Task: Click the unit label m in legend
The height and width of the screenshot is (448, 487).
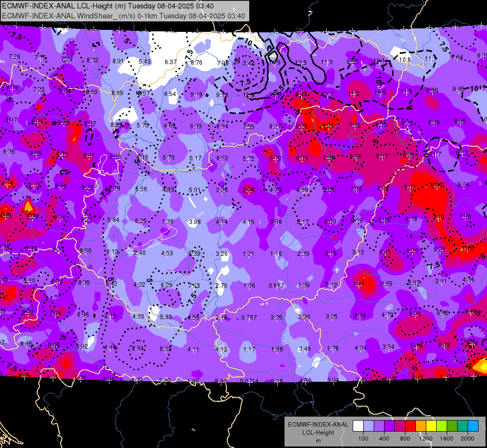Action: (x=318, y=441)
